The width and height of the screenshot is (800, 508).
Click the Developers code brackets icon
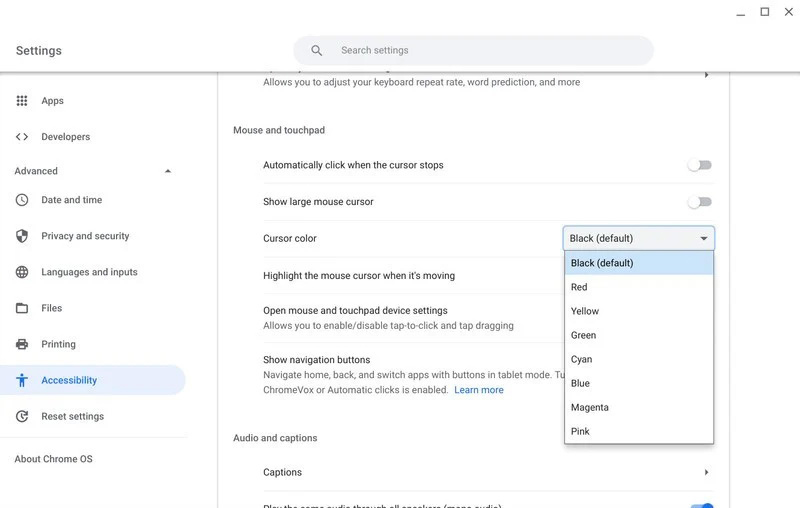tap(22, 137)
